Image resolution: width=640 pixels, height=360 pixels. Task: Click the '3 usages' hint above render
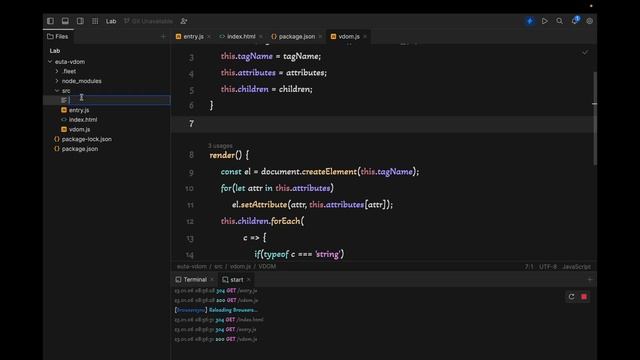click(220, 146)
